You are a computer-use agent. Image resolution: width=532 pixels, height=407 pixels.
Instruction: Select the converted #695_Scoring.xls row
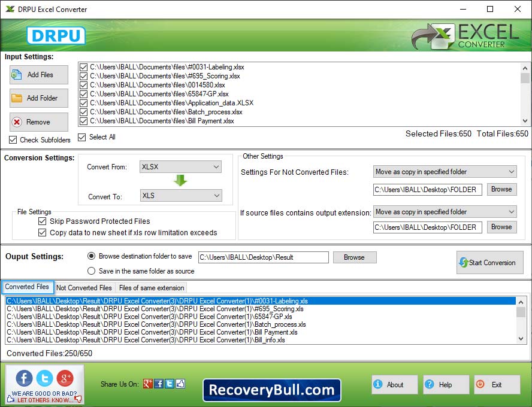point(261,309)
